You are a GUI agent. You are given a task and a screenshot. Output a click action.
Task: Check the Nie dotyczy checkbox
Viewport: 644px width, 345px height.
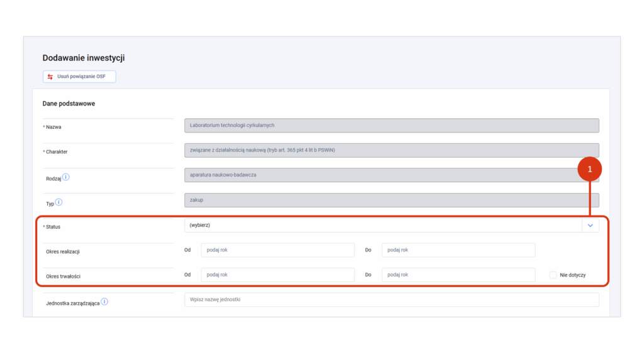(553, 275)
